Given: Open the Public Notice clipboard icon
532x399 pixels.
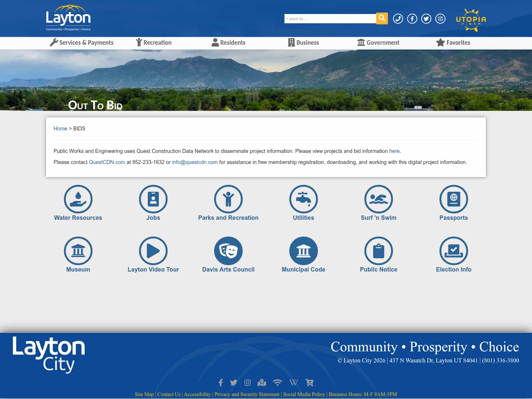Looking at the screenshot, I should pyautogui.click(x=379, y=250).
